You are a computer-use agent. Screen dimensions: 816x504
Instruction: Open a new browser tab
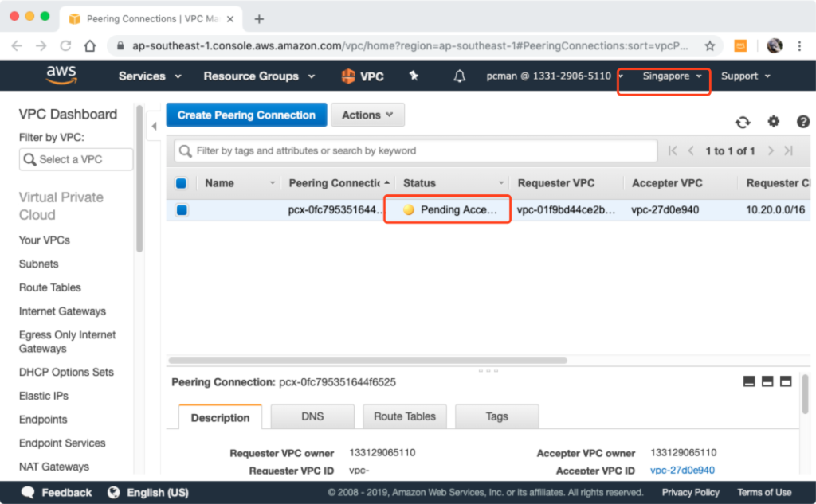(x=259, y=19)
